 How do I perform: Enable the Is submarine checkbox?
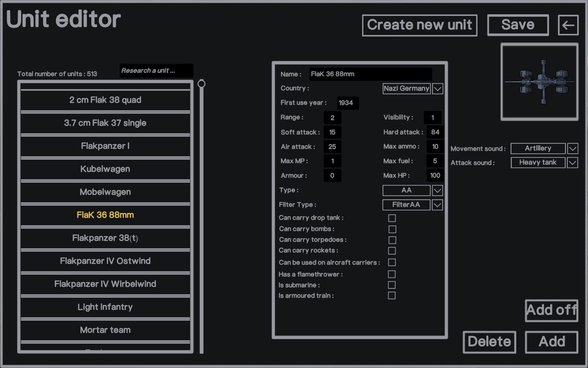coord(392,285)
